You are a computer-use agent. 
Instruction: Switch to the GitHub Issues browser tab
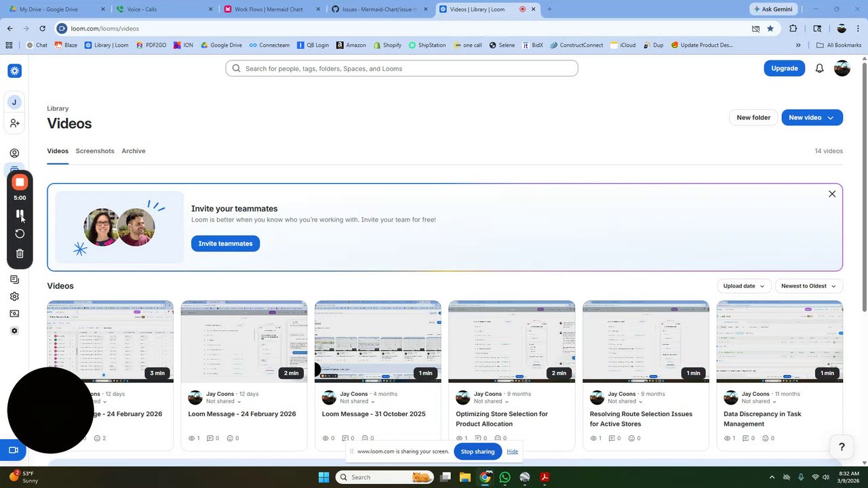(x=379, y=9)
